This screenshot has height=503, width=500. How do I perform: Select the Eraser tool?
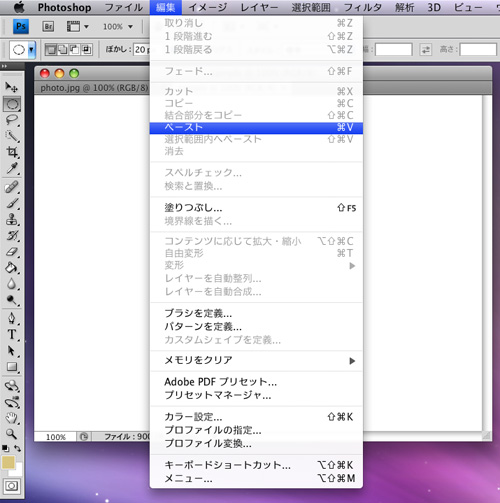[x=12, y=252]
